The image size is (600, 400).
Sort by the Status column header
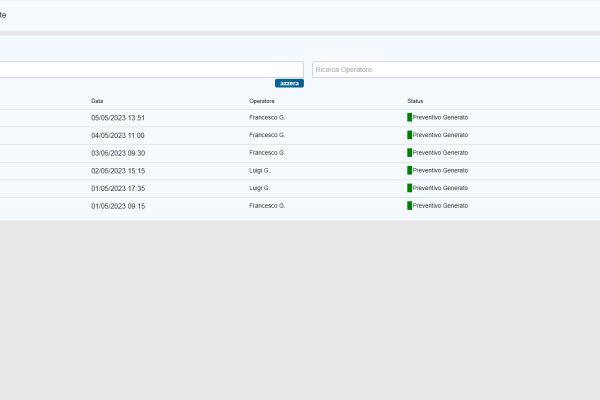coord(415,101)
